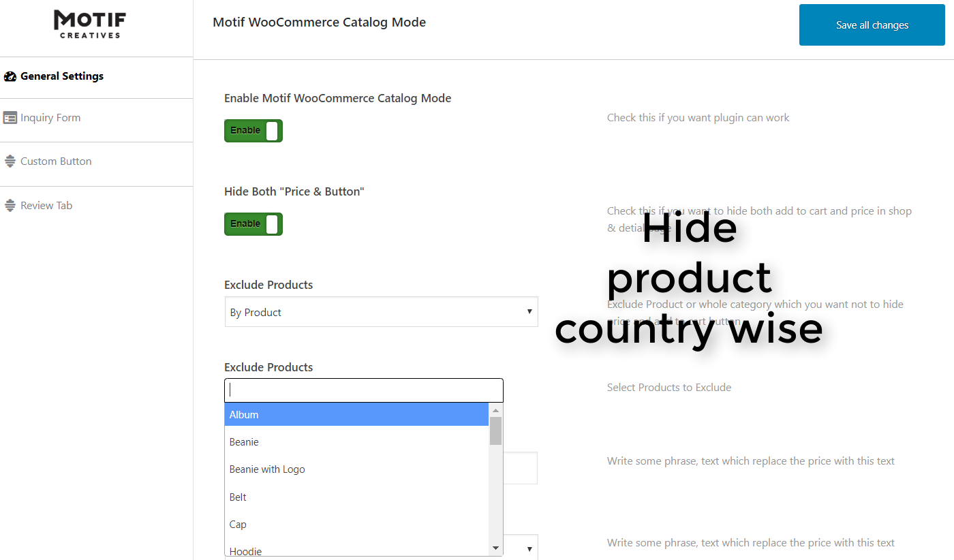The height and width of the screenshot is (560, 954).
Task: Switch to the Custom Button tab
Action: [x=56, y=161]
